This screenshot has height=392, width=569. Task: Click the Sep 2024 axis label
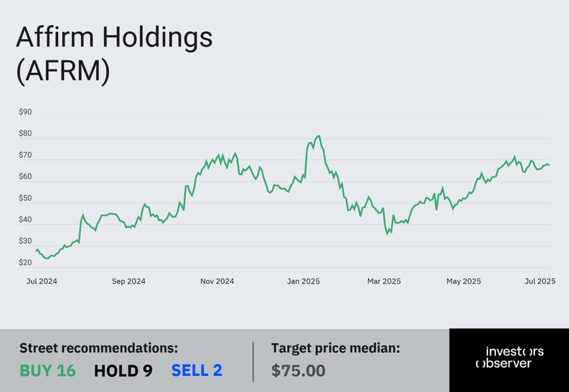coord(128,282)
